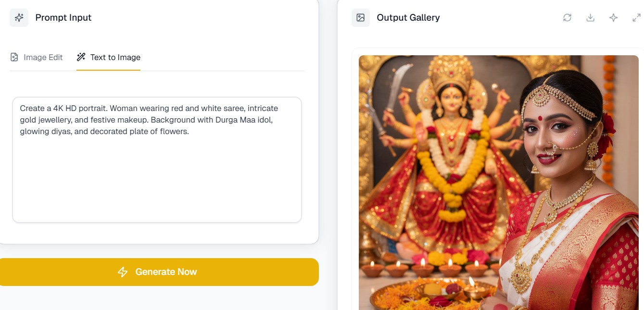Click the magic wand Text to Image icon
Screen dimensions: 644x310
point(81,57)
